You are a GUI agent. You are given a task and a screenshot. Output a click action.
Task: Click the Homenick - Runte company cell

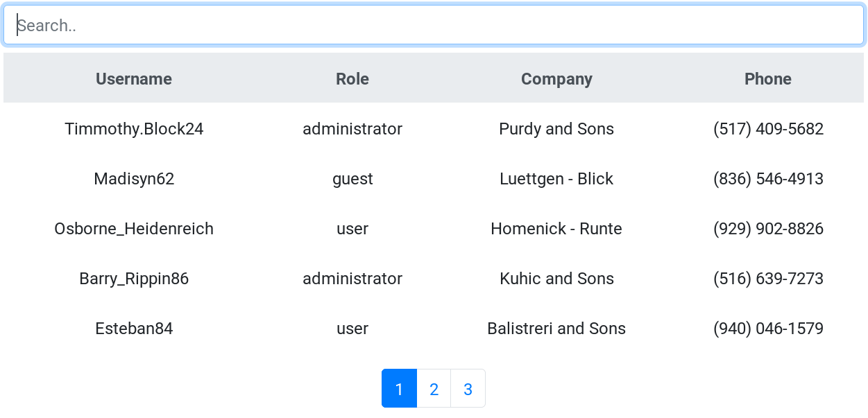click(556, 229)
